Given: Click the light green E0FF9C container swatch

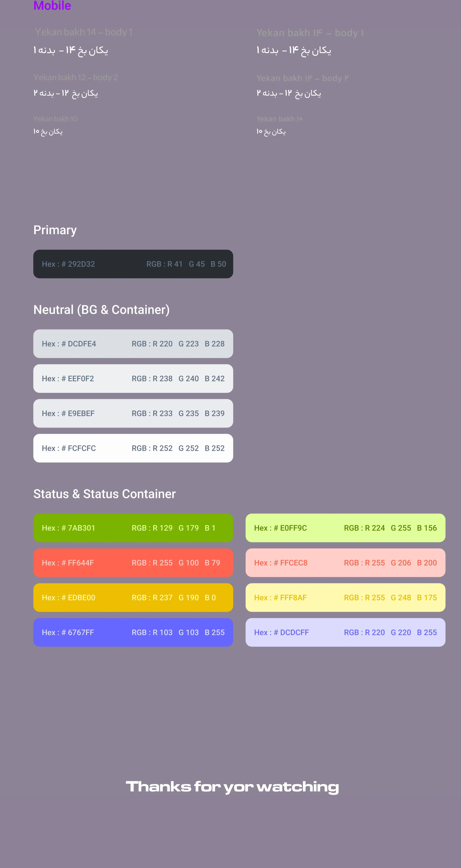Looking at the screenshot, I should pyautogui.click(x=345, y=528).
